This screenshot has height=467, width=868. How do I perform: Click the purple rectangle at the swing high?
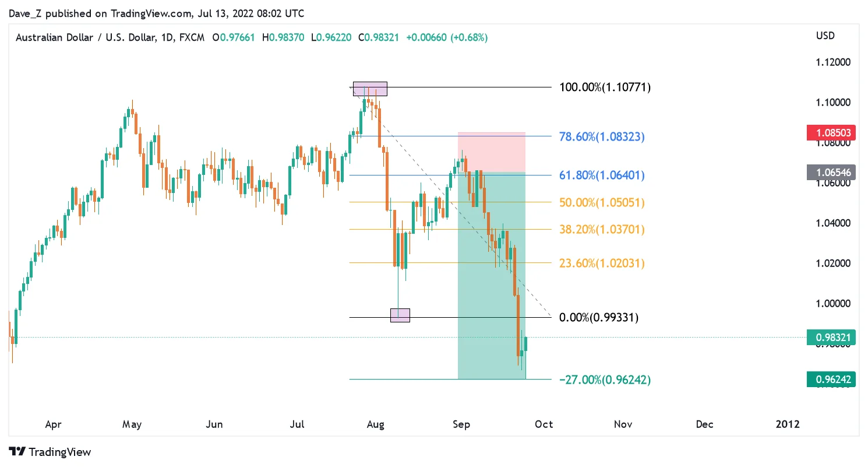click(370, 89)
